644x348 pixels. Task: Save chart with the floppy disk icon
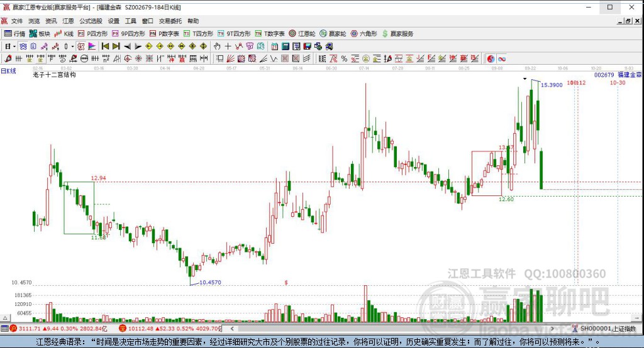[307, 46]
